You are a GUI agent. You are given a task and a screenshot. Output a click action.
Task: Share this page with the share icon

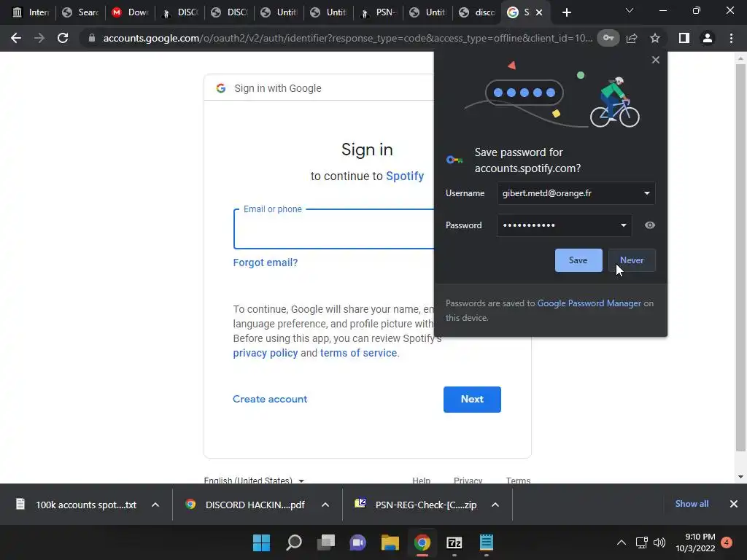pos(632,38)
